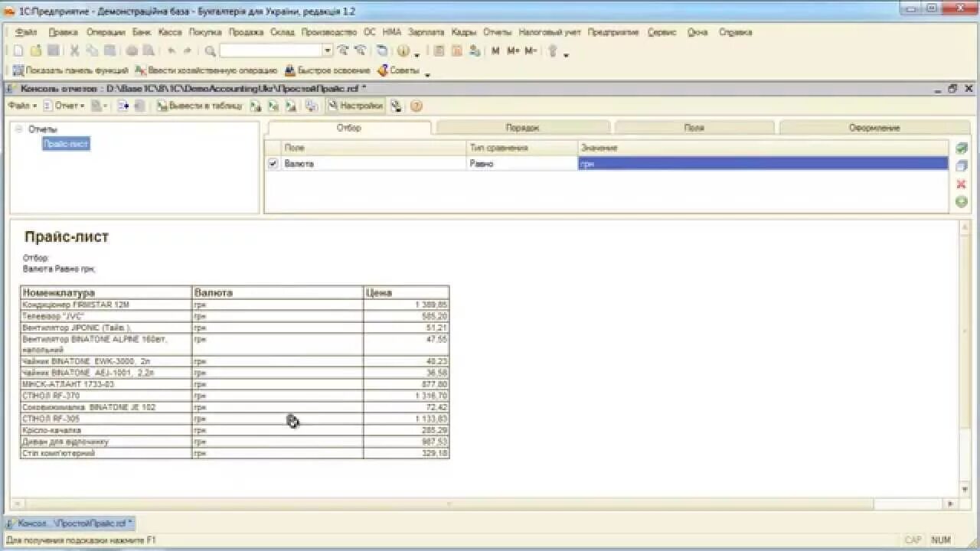Click the Find magnifier icon beside search box
This screenshot has height=551, width=980.
210,51
